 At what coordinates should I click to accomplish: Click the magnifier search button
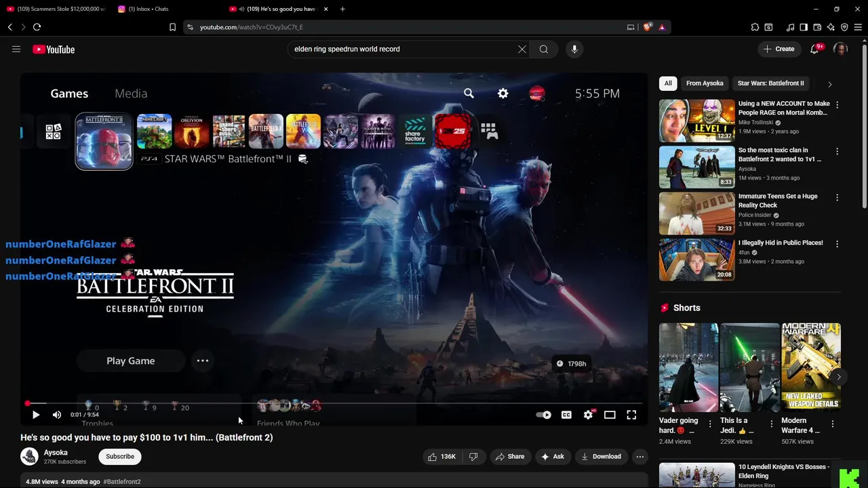[543, 49]
